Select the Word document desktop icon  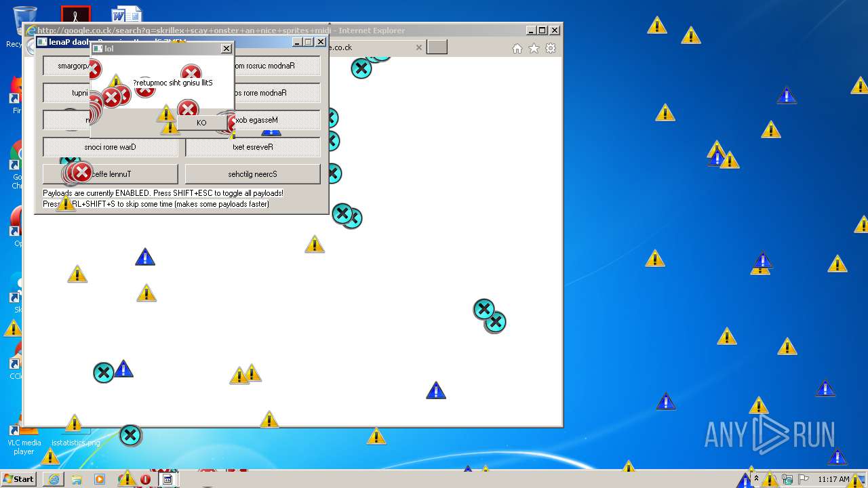[x=126, y=15]
